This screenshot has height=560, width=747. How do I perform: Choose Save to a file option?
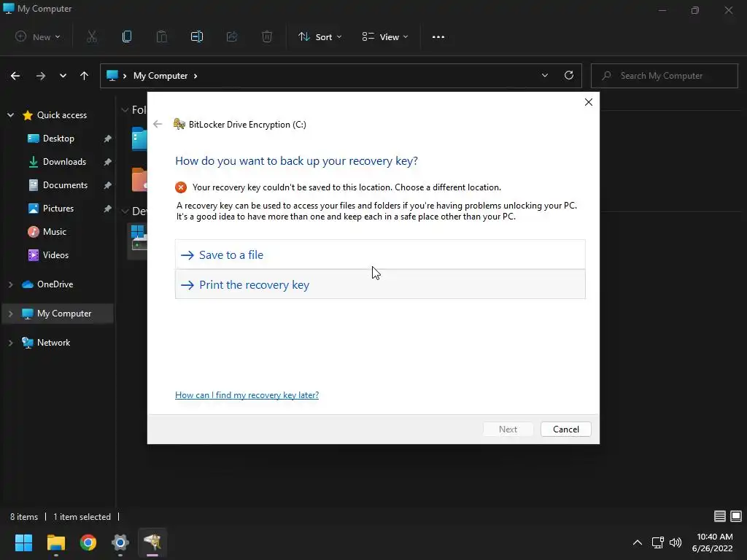380,254
